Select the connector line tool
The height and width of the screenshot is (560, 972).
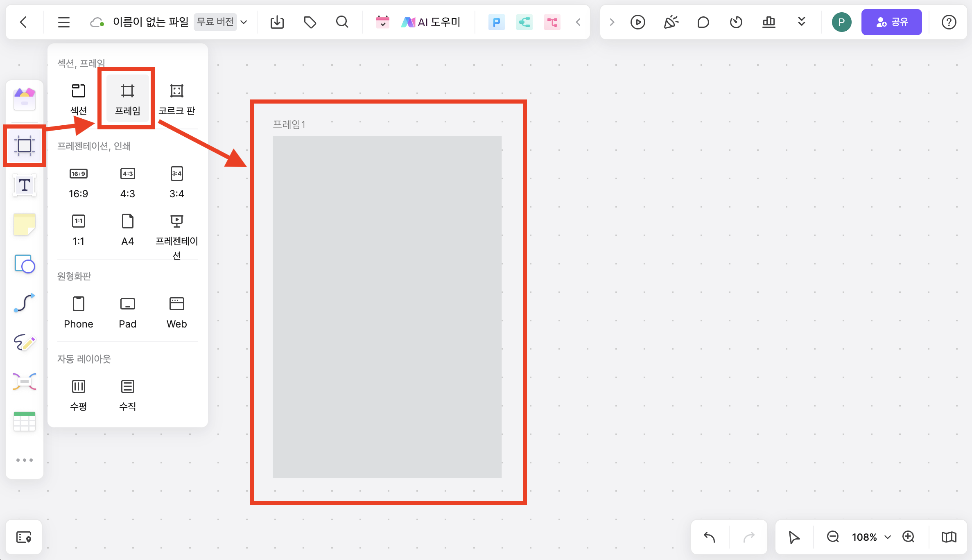[25, 303]
